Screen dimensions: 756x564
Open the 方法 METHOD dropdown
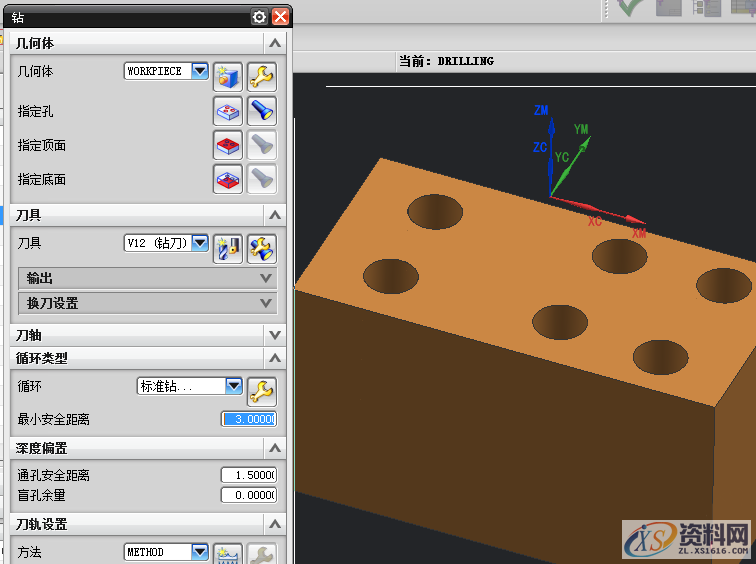pyautogui.click(x=199, y=552)
